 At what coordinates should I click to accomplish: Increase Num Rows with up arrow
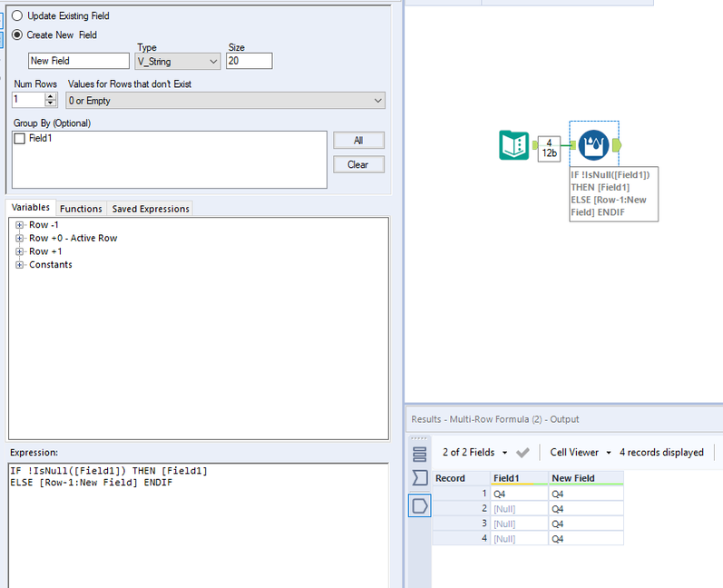pos(51,96)
